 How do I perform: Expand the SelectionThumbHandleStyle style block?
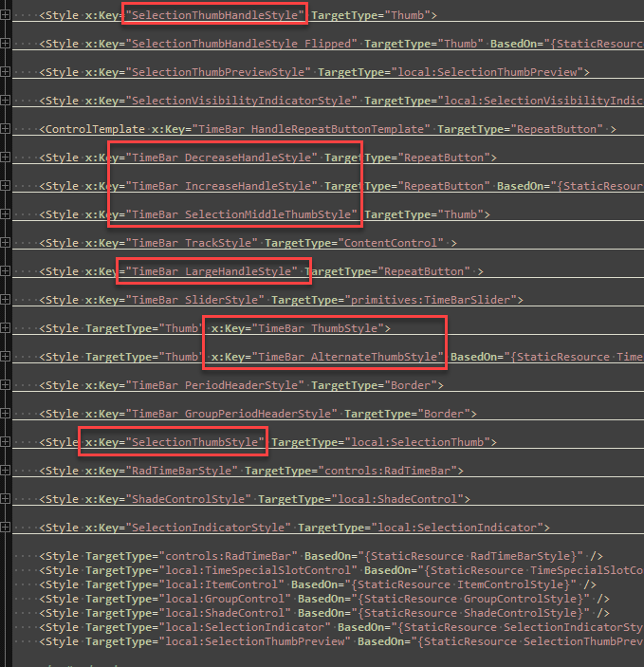tap(5, 15)
